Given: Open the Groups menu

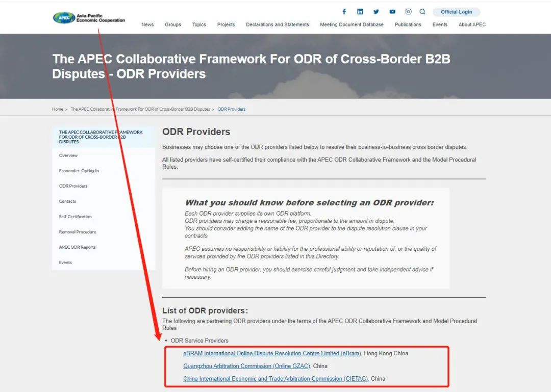Looking at the screenshot, I should [172, 24].
